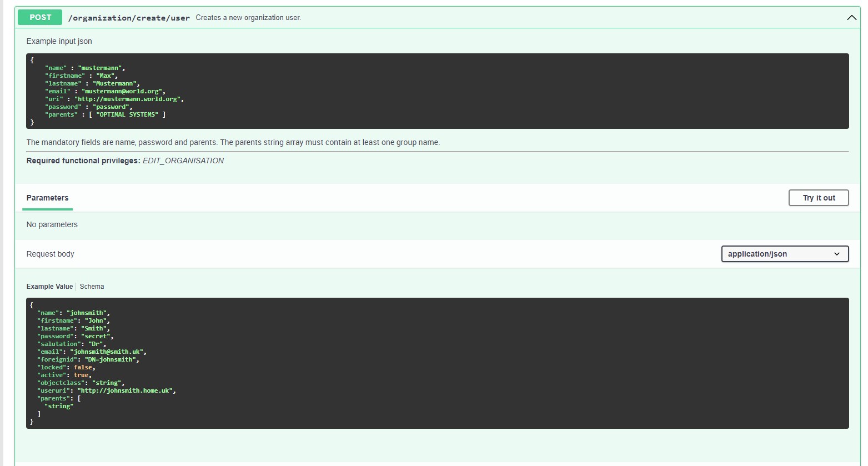Click the 'No parameters' message
Viewport: 868px width, 466px height.
[x=52, y=224]
